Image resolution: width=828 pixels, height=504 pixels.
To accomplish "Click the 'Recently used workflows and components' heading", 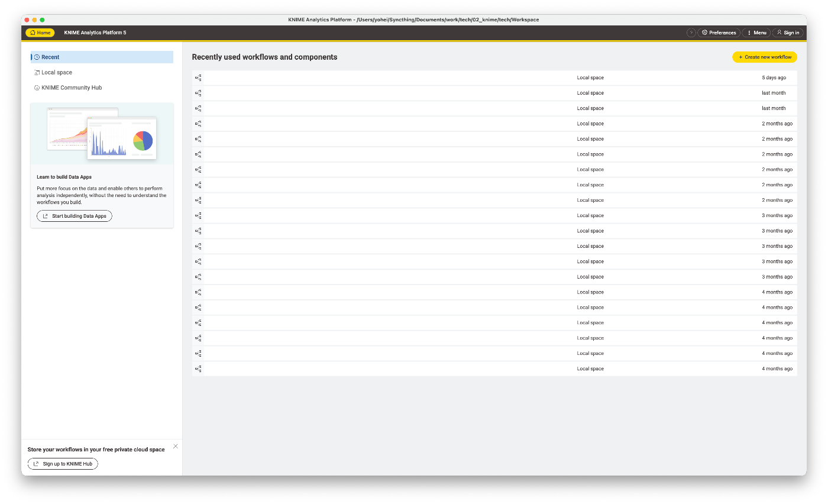I will coord(264,57).
